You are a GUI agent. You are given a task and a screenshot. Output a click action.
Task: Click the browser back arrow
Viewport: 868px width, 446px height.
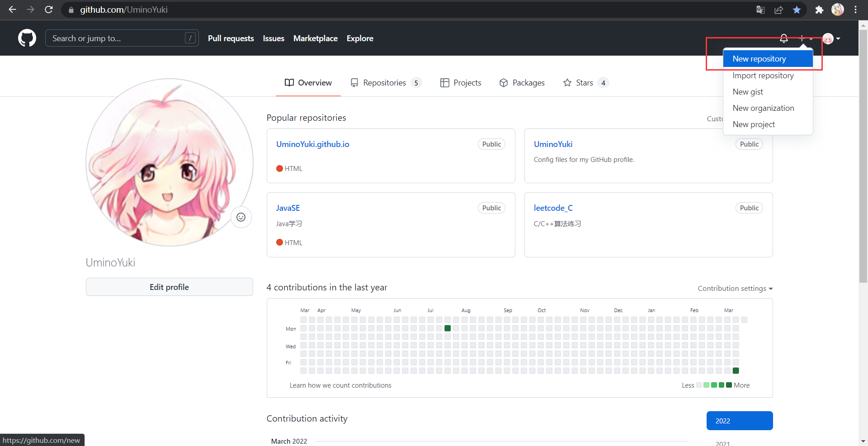[x=12, y=9]
